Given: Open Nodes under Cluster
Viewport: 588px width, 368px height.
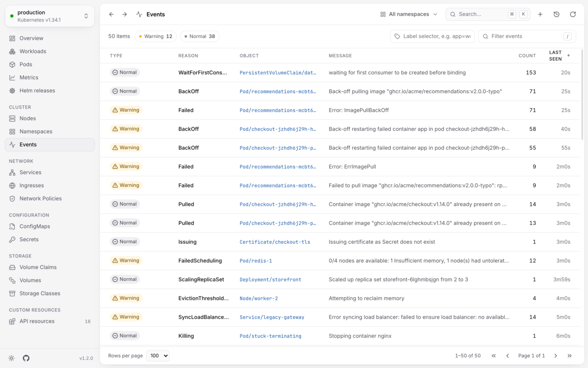Looking at the screenshot, I should pos(50,119).
